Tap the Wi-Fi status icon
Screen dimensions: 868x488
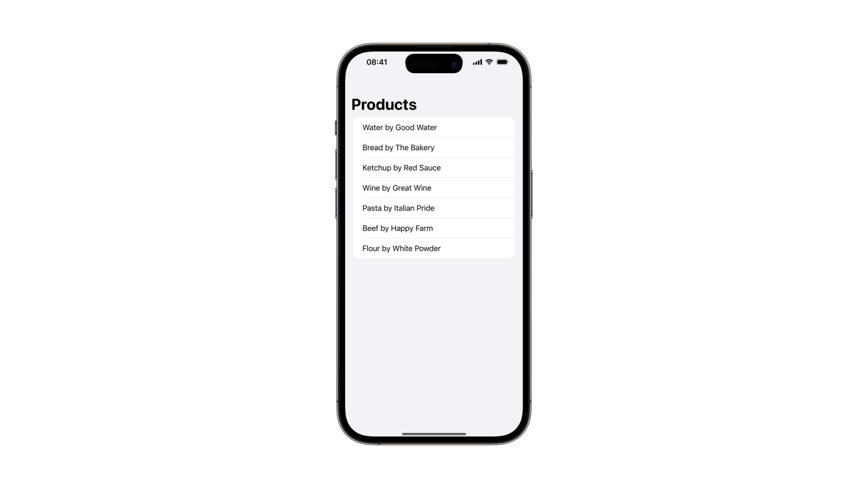pos(489,62)
